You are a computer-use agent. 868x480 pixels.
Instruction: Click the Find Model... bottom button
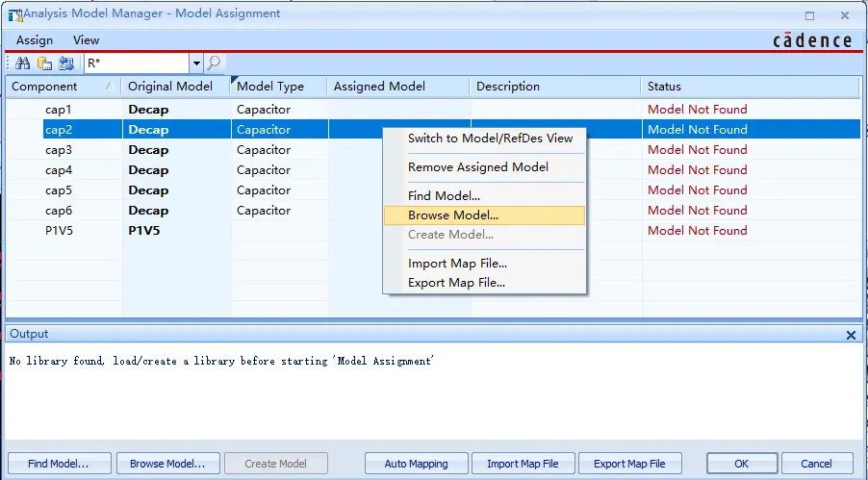(x=60, y=464)
